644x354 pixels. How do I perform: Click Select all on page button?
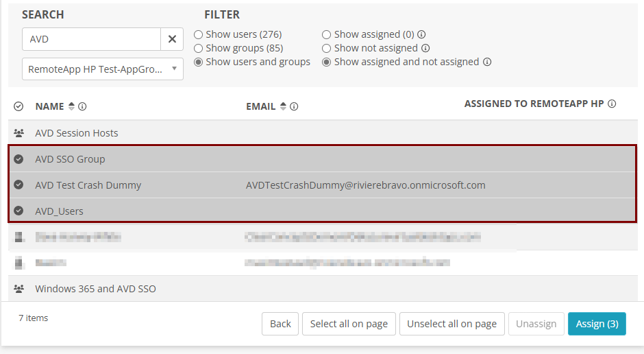click(x=349, y=324)
